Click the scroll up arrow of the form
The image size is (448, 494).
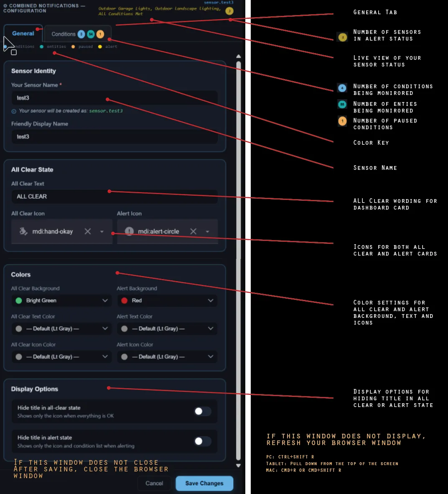pyautogui.click(x=238, y=56)
